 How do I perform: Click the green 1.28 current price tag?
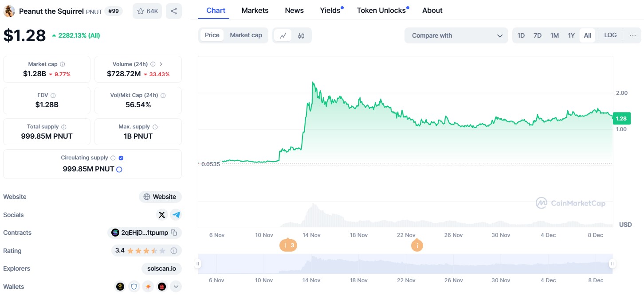click(621, 118)
